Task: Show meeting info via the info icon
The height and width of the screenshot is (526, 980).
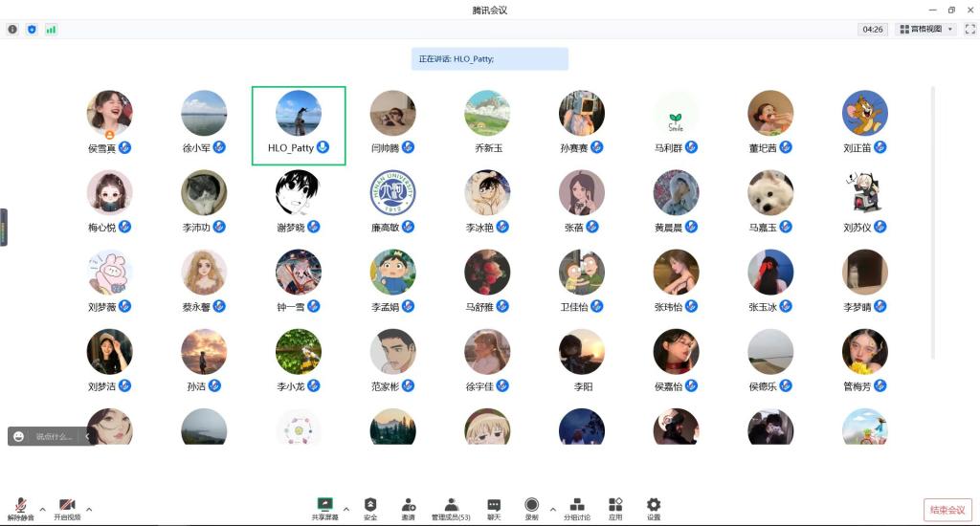Action: [x=12, y=30]
